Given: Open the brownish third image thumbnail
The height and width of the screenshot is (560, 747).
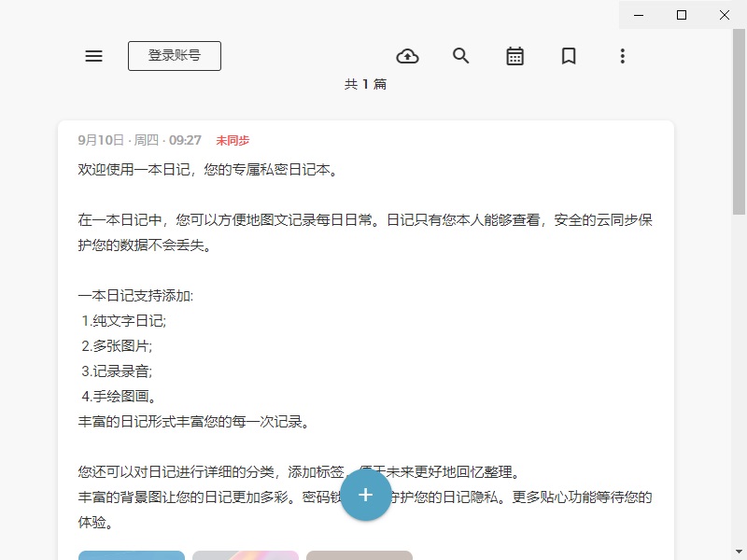Looking at the screenshot, I should tap(359, 555).
